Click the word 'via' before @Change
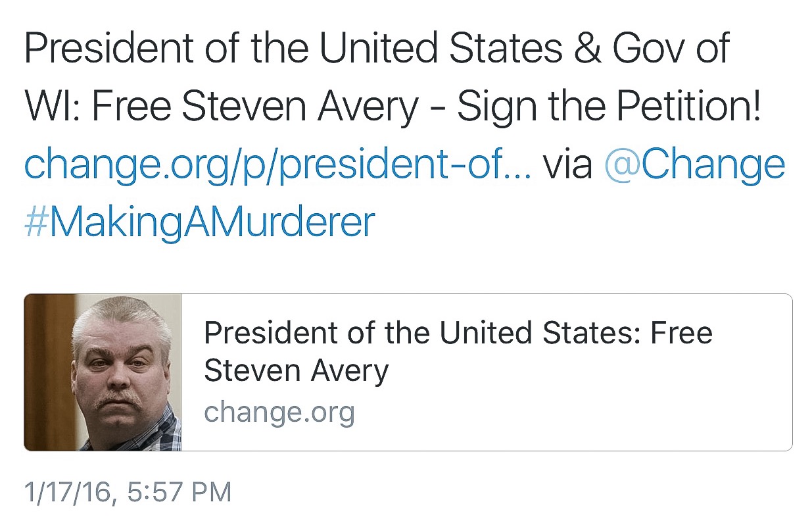Image resolution: width=812 pixels, height=527 pixels. 567,164
